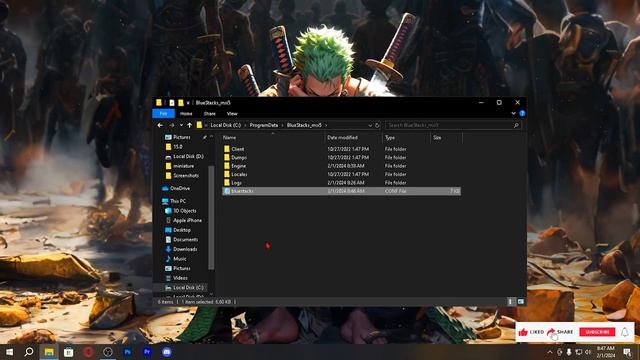Go up one folder level arrow
This screenshot has height=360, width=640.
click(189, 125)
